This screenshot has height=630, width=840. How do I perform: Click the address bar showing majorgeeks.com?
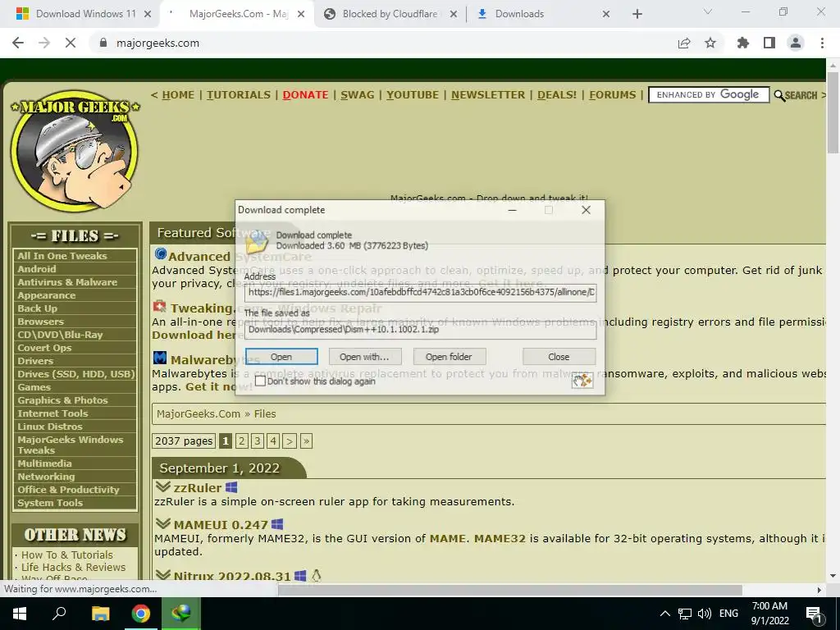click(375, 43)
